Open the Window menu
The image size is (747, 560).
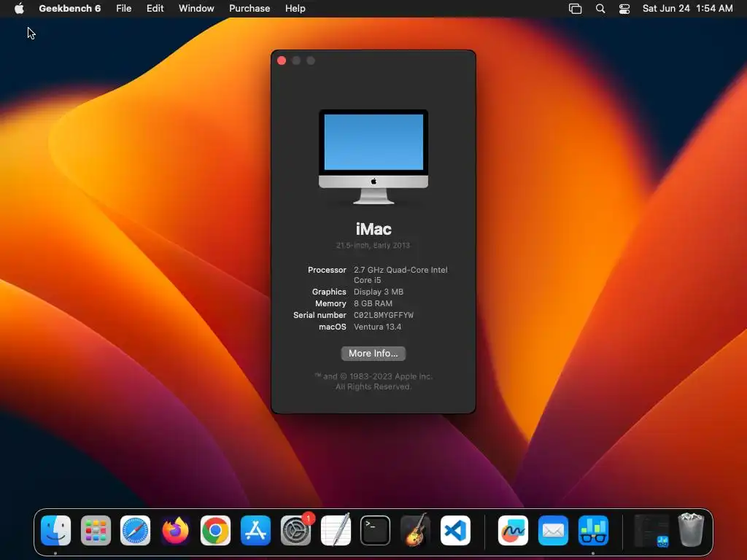[x=196, y=8]
